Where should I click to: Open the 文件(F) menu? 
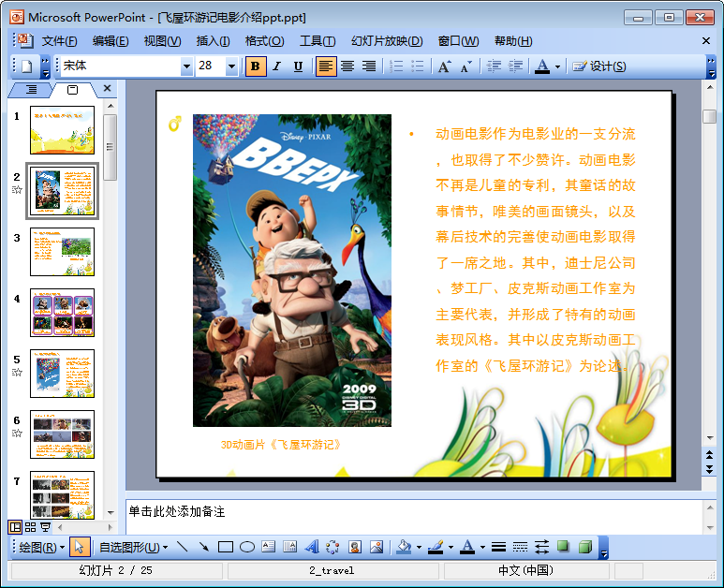coord(60,41)
